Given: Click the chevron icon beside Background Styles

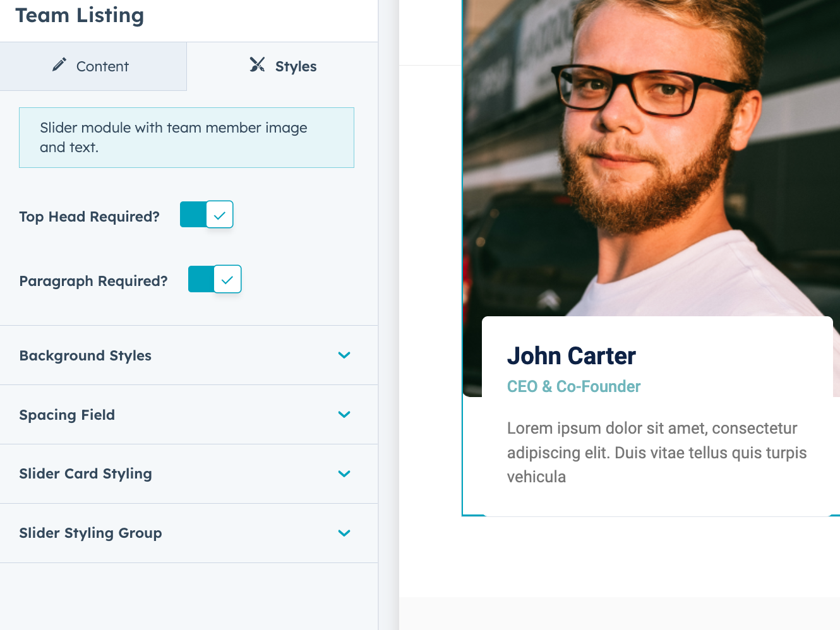Looking at the screenshot, I should [344, 355].
